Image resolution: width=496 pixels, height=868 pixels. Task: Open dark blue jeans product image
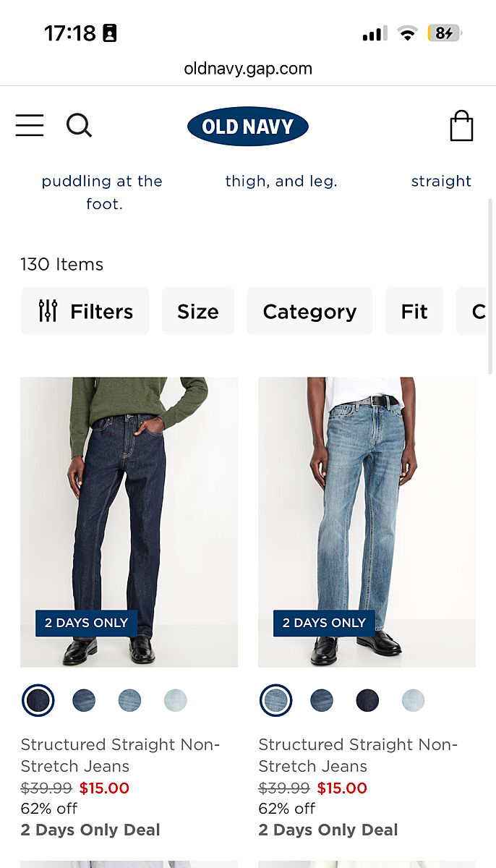point(129,522)
